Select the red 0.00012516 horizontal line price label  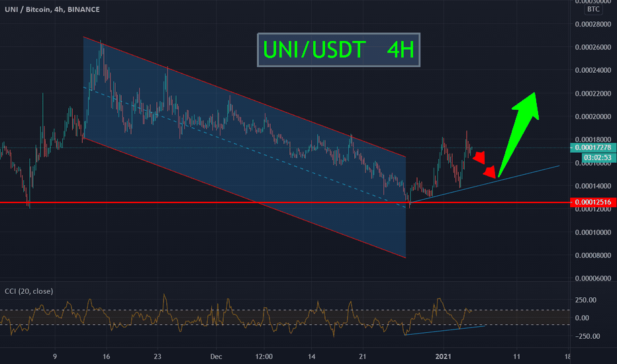[593, 203]
